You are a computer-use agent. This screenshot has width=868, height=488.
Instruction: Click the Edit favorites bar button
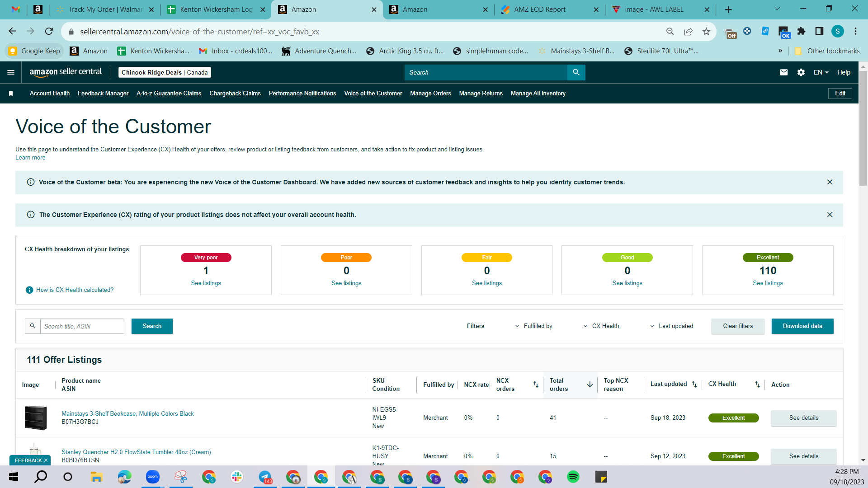click(x=840, y=94)
